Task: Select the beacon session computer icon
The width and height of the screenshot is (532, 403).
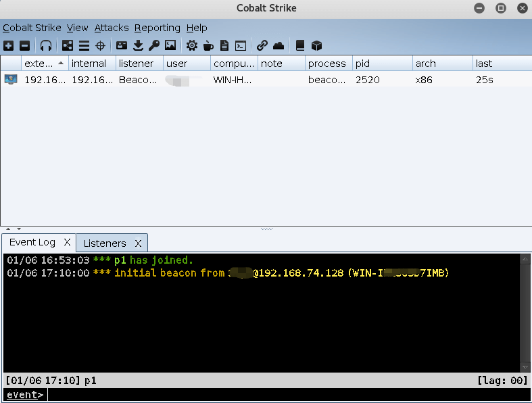Action: tap(11, 79)
